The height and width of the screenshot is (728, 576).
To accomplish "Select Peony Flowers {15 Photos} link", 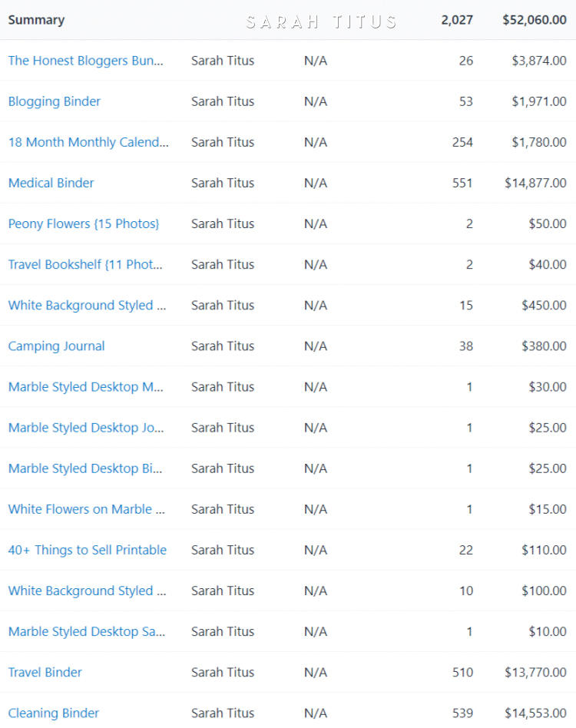I will pyautogui.click(x=84, y=223).
